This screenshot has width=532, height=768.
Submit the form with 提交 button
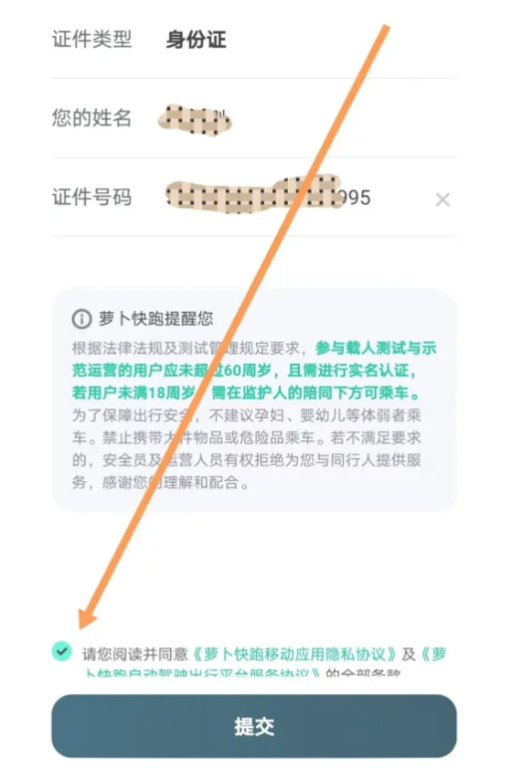click(254, 726)
